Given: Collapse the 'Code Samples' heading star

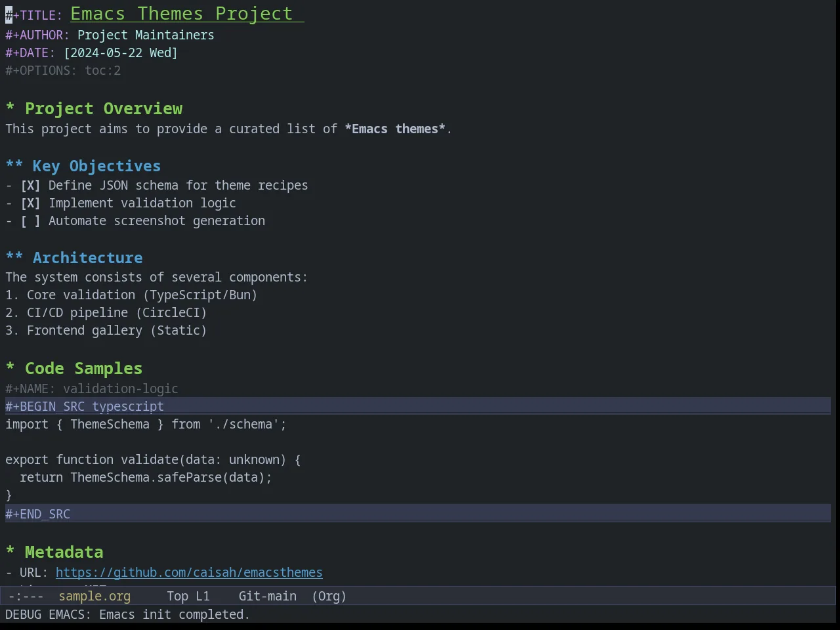Looking at the screenshot, I should pyautogui.click(x=10, y=367).
